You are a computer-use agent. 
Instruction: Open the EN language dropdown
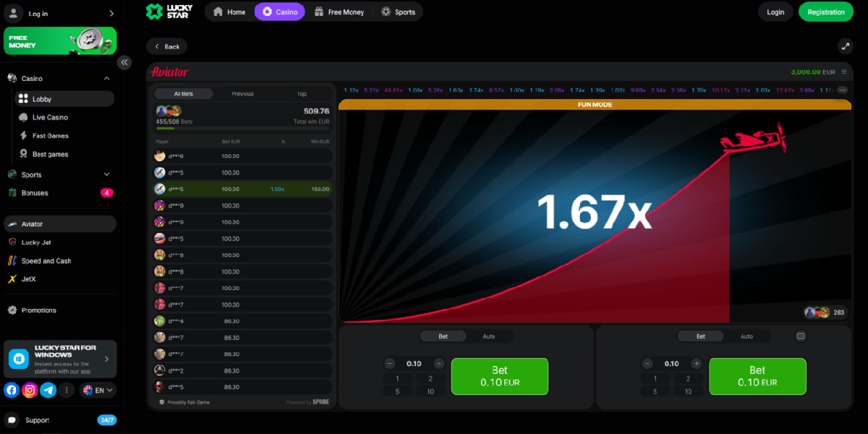(x=98, y=390)
